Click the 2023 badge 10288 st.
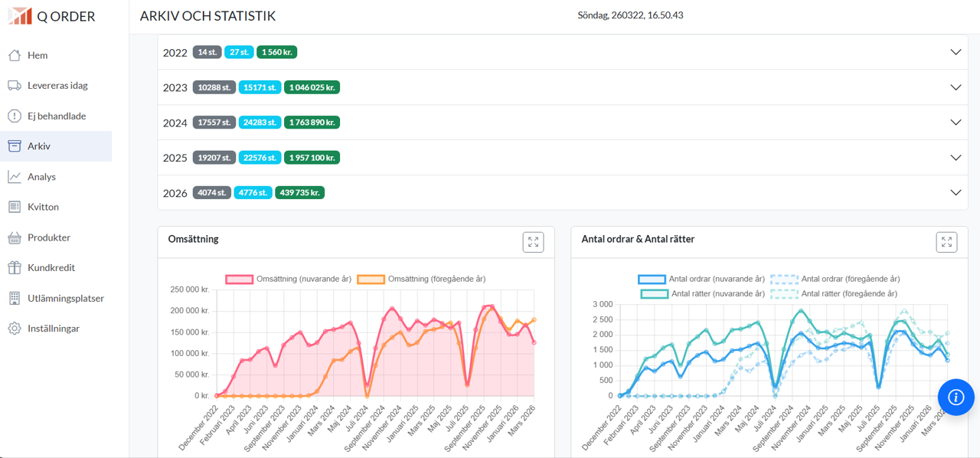This screenshot has width=980, height=458. (214, 87)
